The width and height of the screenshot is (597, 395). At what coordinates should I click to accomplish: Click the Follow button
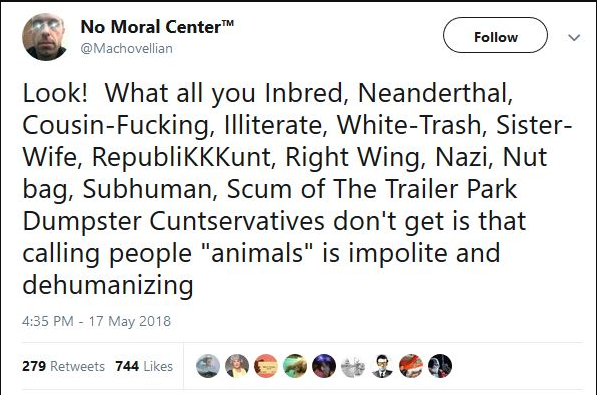[495, 35]
